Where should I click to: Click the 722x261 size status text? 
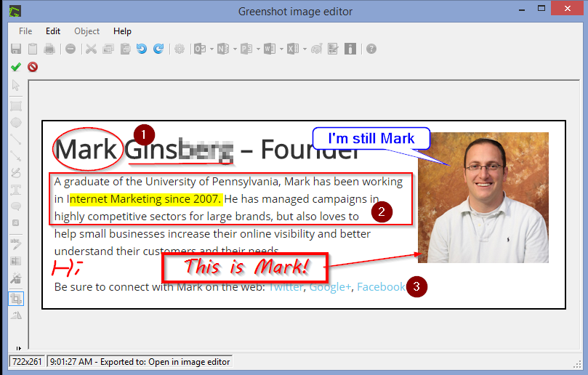pyautogui.click(x=27, y=362)
